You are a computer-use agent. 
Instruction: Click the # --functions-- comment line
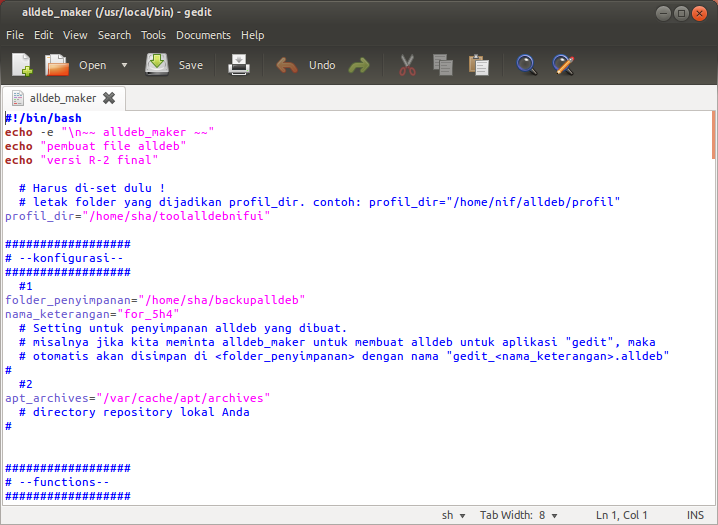57,482
